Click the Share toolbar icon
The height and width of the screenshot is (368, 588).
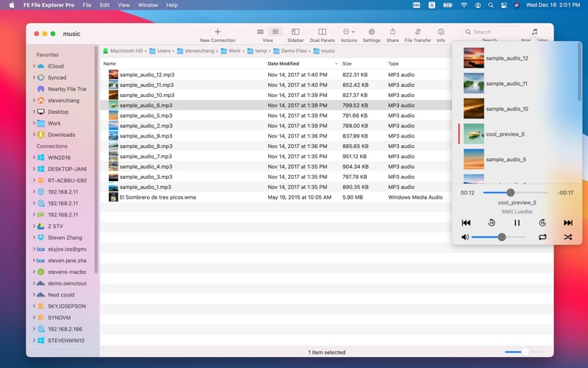click(x=392, y=32)
